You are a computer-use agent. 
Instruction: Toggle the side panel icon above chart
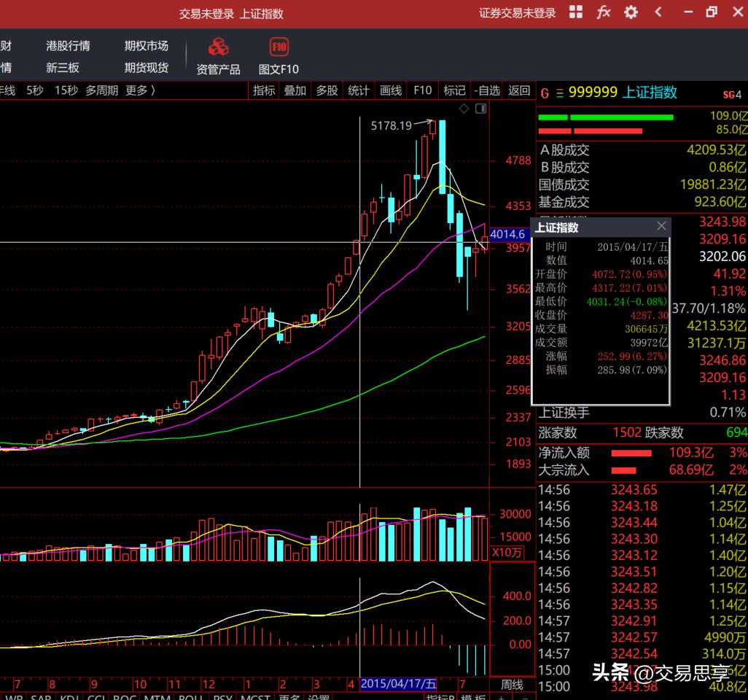(480, 109)
